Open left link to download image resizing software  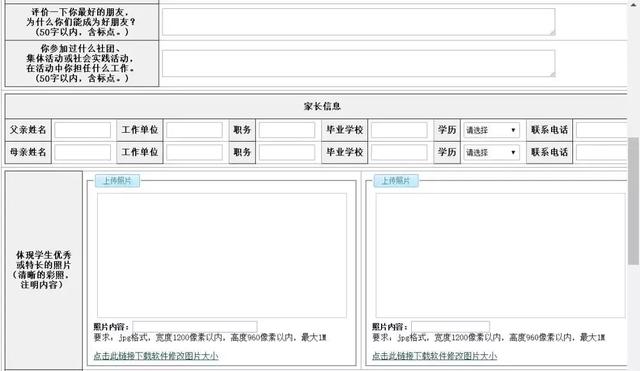coord(156,356)
